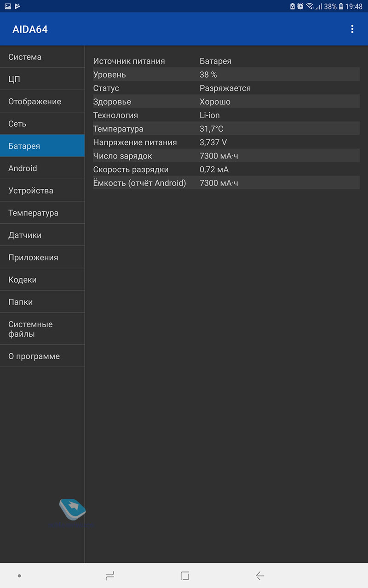Click the Скорость разрядки label
The height and width of the screenshot is (588, 368).
pyautogui.click(x=131, y=170)
